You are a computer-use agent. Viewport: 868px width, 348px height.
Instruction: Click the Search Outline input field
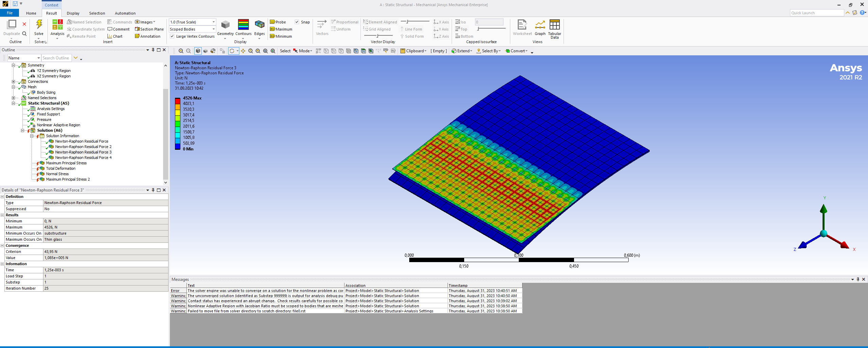click(x=56, y=58)
